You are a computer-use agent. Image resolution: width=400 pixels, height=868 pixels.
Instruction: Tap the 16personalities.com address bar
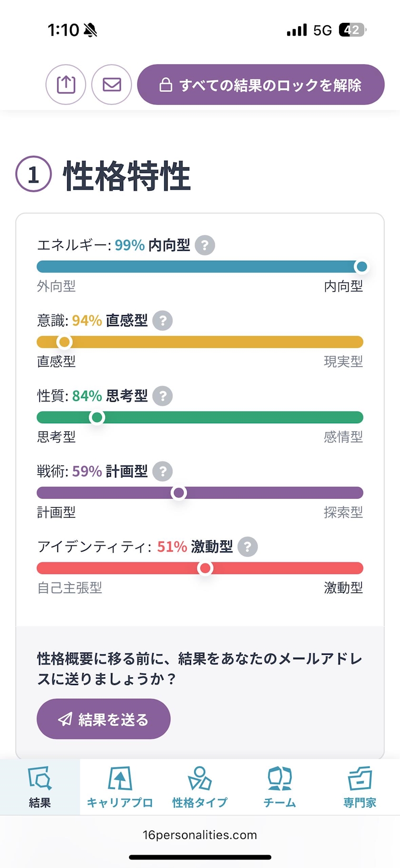tap(200, 835)
